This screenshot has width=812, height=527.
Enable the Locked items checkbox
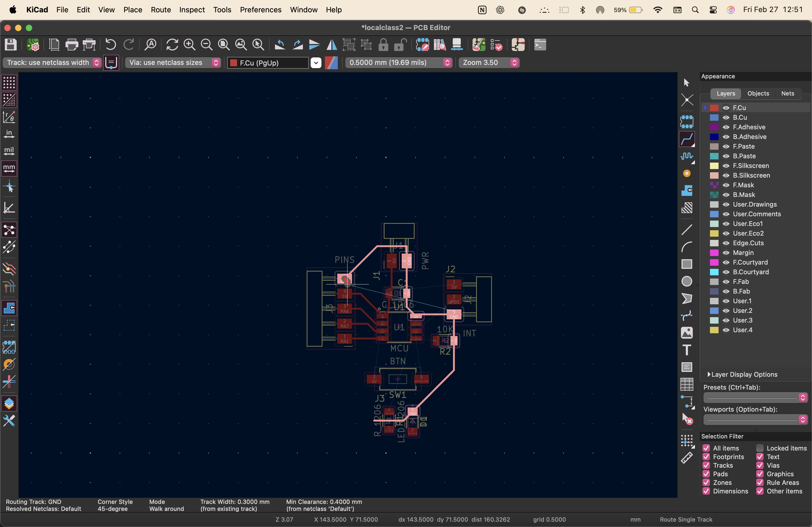(x=760, y=448)
